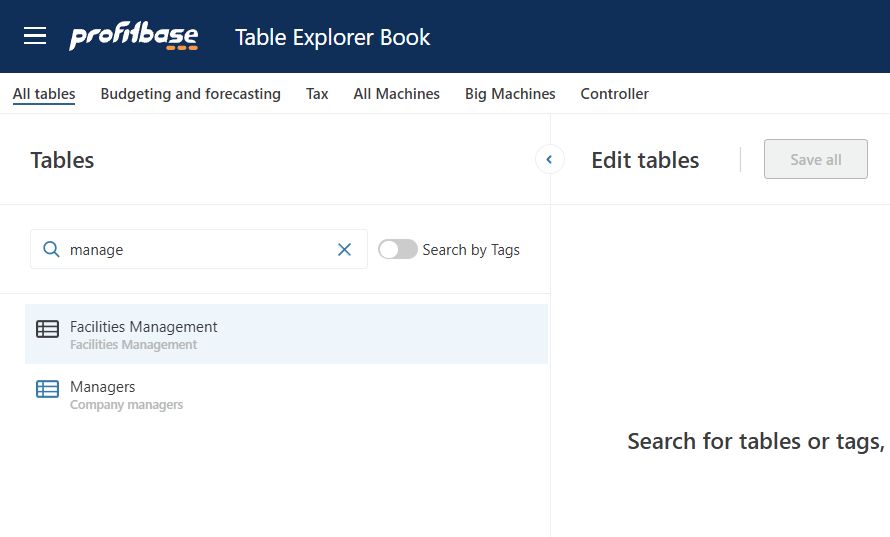The width and height of the screenshot is (890, 537).
Task: Select the Facilities Management table name
Action: coord(144,327)
